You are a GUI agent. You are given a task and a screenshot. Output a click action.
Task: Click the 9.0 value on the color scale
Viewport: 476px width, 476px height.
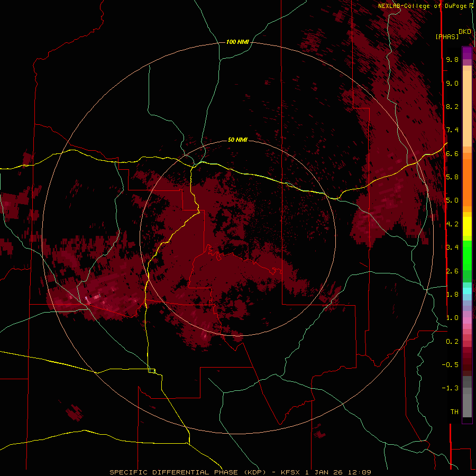click(452, 83)
